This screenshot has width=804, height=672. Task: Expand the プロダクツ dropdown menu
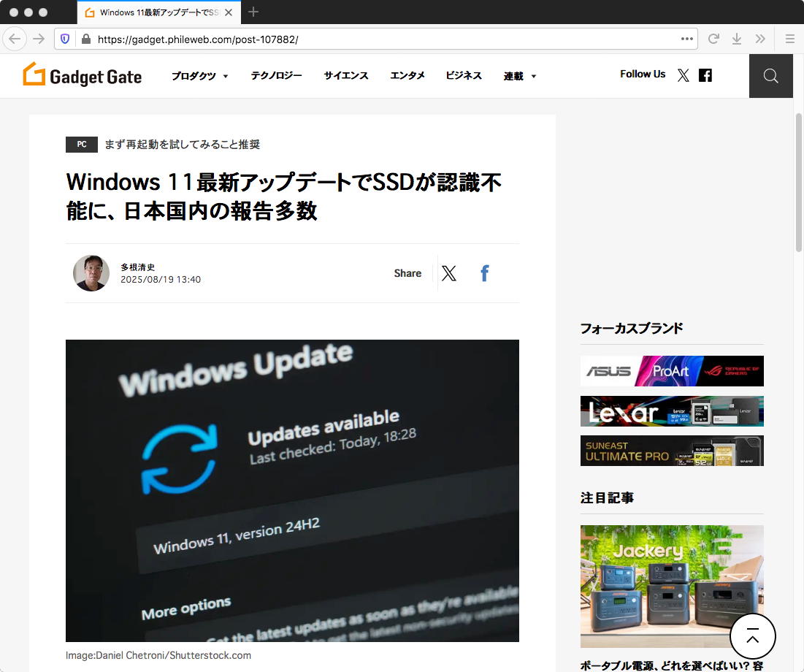(x=199, y=76)
